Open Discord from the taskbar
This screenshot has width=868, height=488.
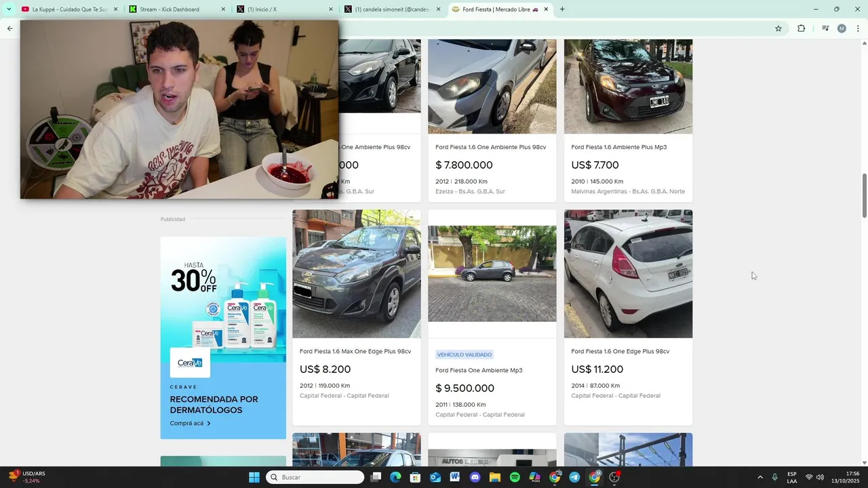coord(475,477)
